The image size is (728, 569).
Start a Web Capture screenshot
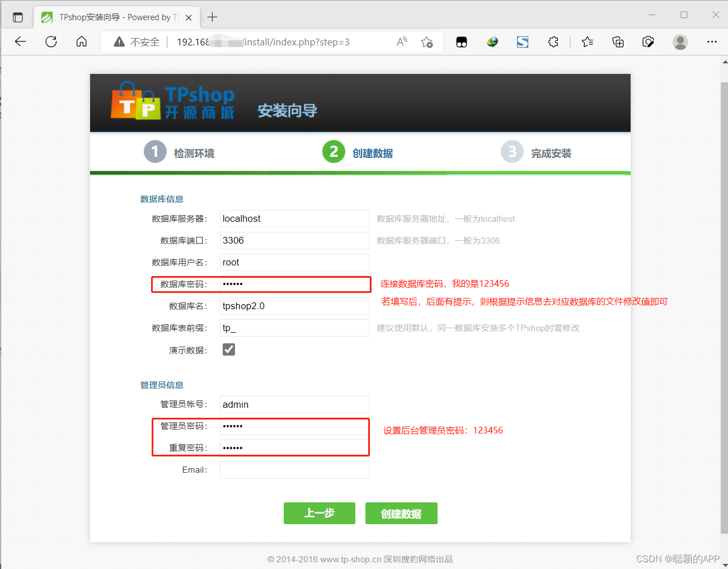[x=648, y=41]
